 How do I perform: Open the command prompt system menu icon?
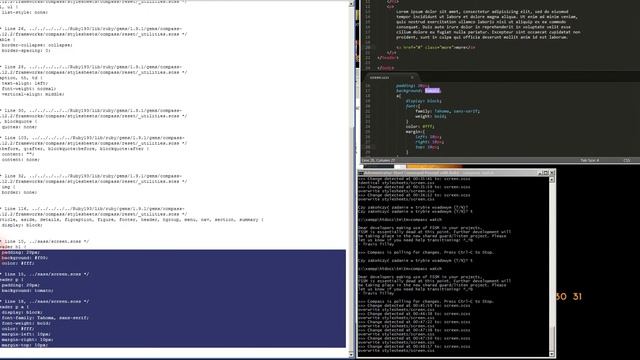tap(361, 173)
